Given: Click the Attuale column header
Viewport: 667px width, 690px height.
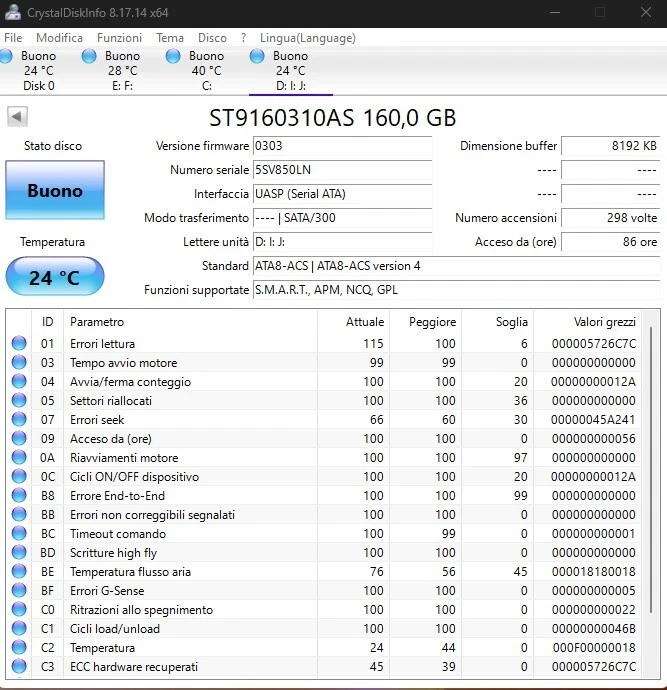Looking at the screenshot, I should [353, 322].
